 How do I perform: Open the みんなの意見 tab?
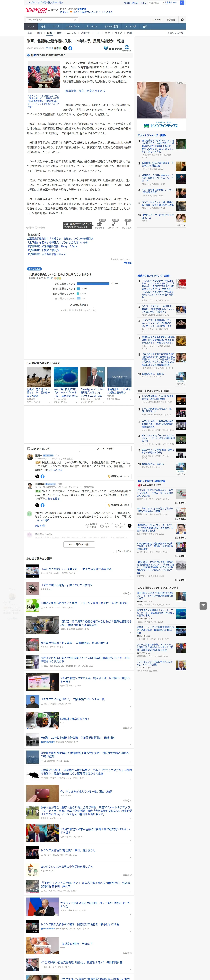[111, 26]
